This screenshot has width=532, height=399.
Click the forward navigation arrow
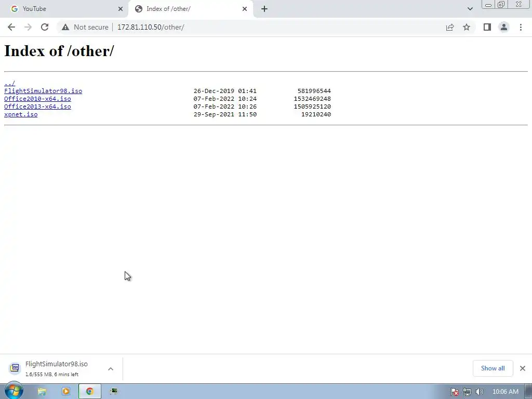(28, 27)
